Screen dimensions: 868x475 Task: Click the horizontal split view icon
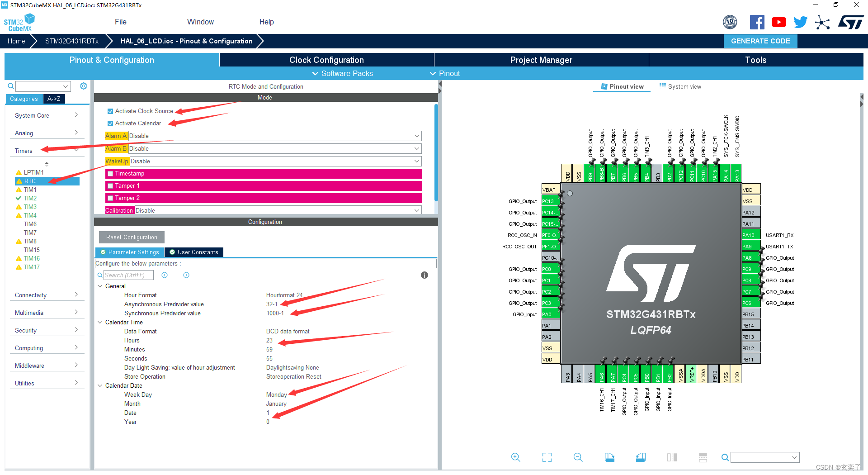[x=703, y=457]
